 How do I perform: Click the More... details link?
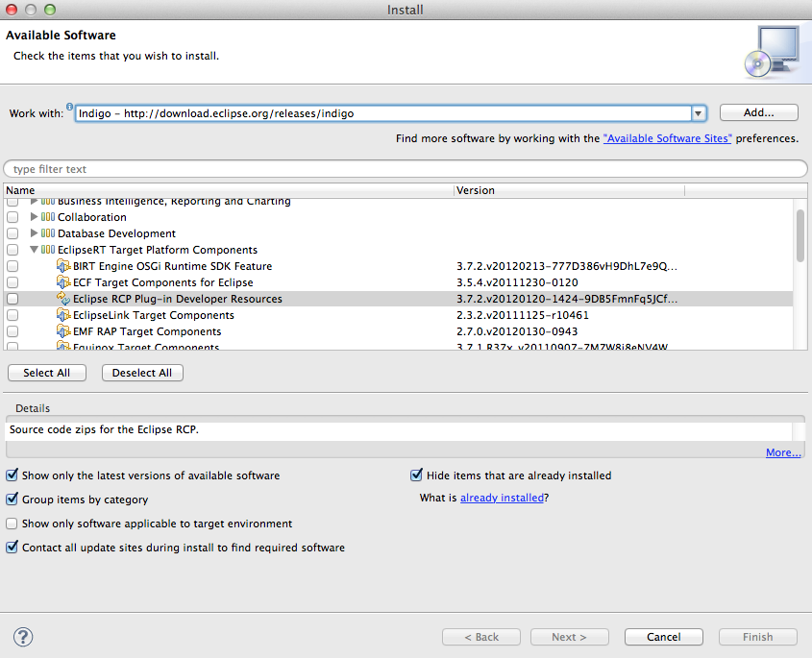(783, 451)
